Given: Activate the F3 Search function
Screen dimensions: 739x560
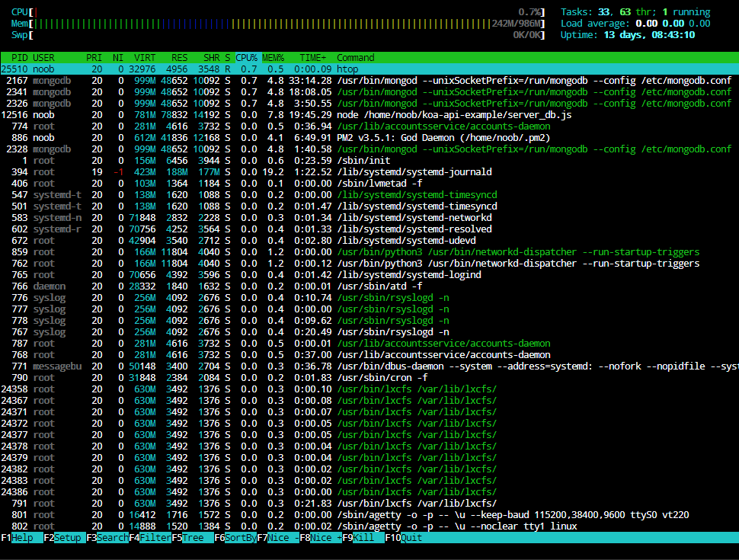Looking at the screenshot, I should [x=107, y=537].
